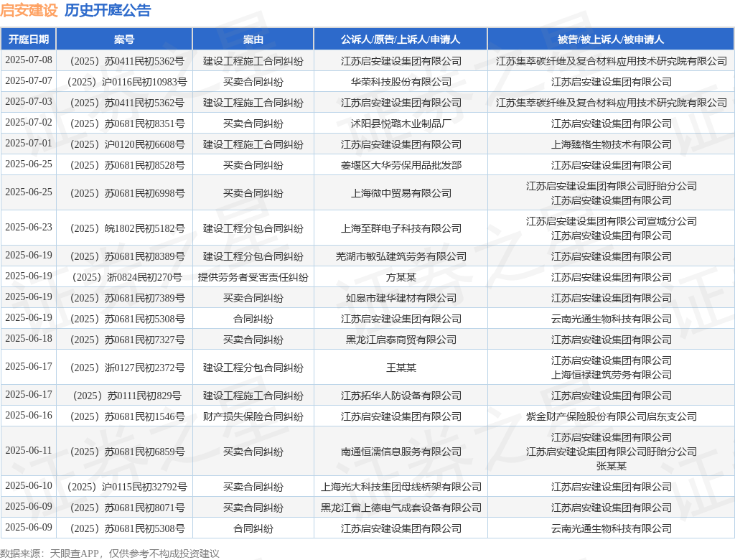The width and height of the screenshot is (735, 560).
Task: Click plaintiff 江苏拓华人防设备有限公司
Action: 401,396
